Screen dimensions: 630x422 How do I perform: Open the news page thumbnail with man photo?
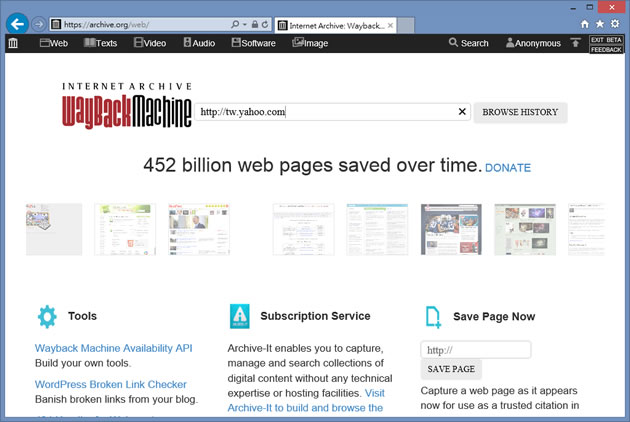pyautogui.click(x=199, y=229)
